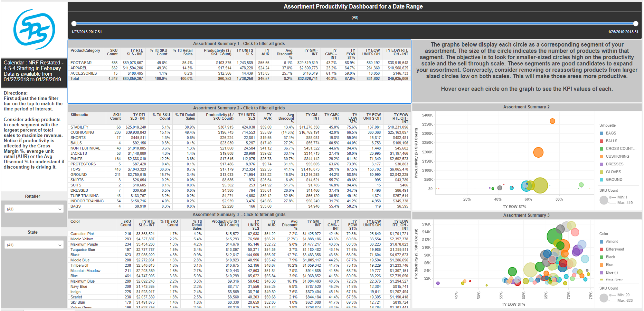Screen dimensions: 644x311
Task: Click the GROUND legend color swatch
Action: click(x=601, y=179)
